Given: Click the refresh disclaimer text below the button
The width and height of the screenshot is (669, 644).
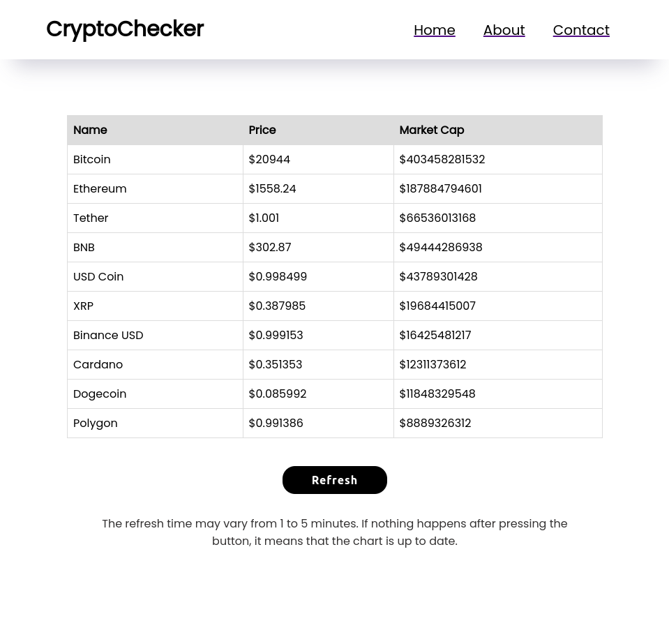Looking at the screenshot, I should (x=334, y=532).
